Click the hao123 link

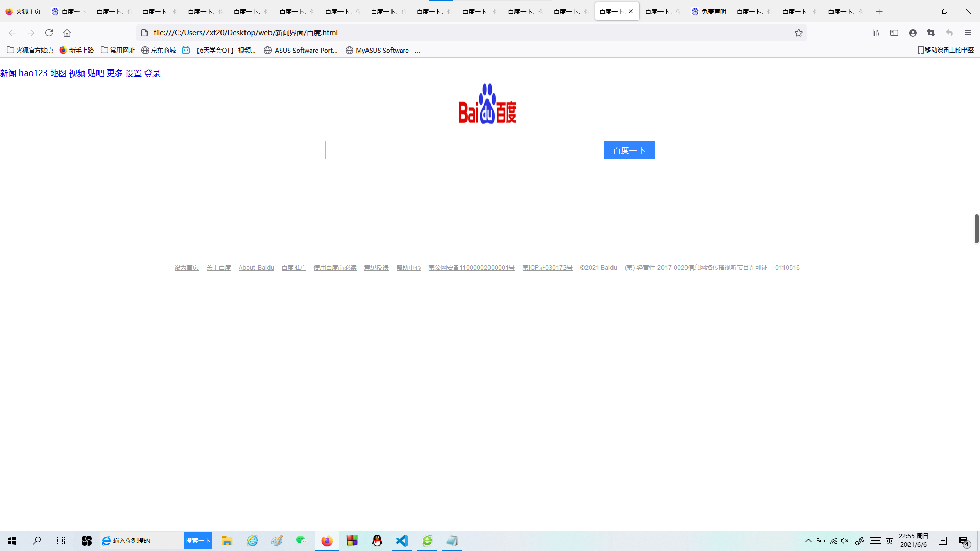tap(33, 73)
